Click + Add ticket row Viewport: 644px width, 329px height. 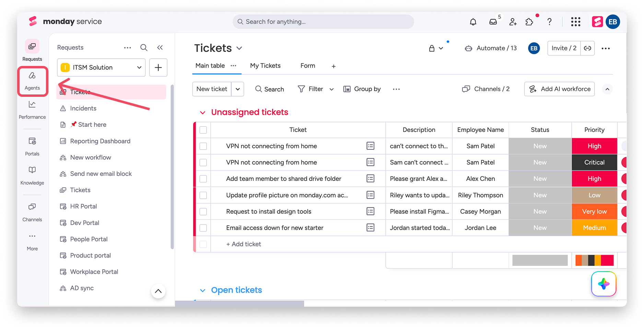pyautogui.click(x=244, y=244)
